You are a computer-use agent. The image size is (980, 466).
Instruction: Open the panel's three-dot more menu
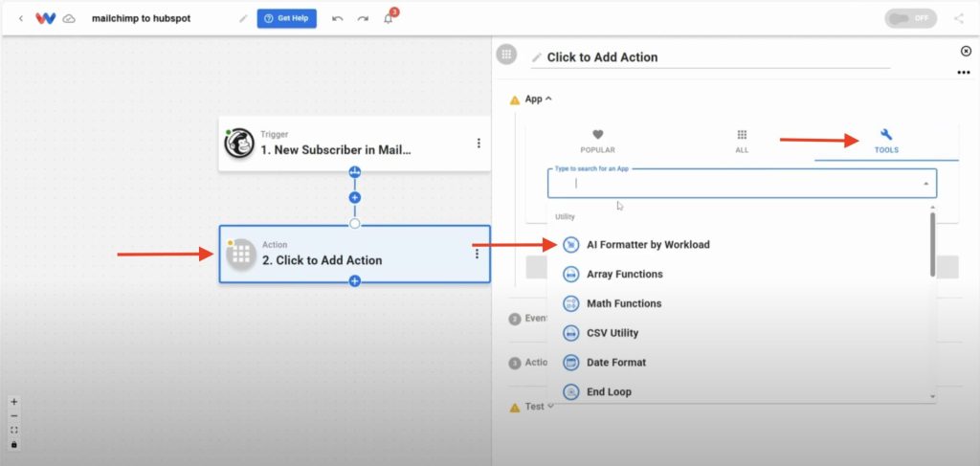[963, 73]
